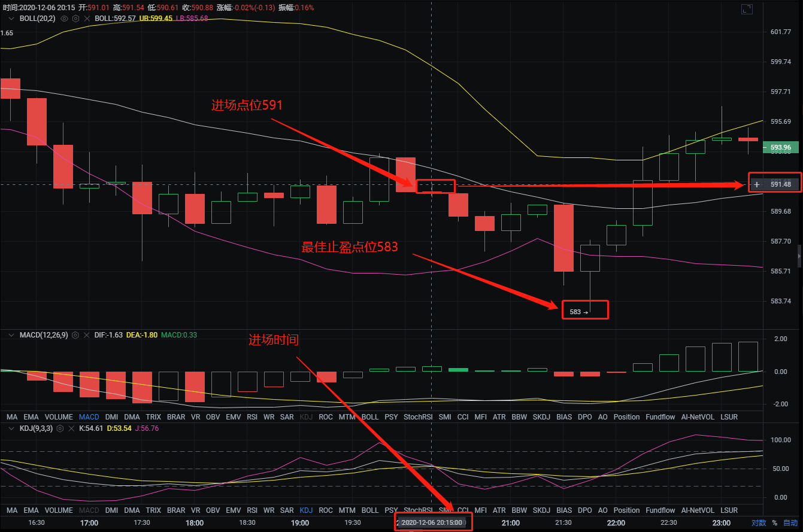Select RSI in MACD panel indicator row

[x=252, y=417]
